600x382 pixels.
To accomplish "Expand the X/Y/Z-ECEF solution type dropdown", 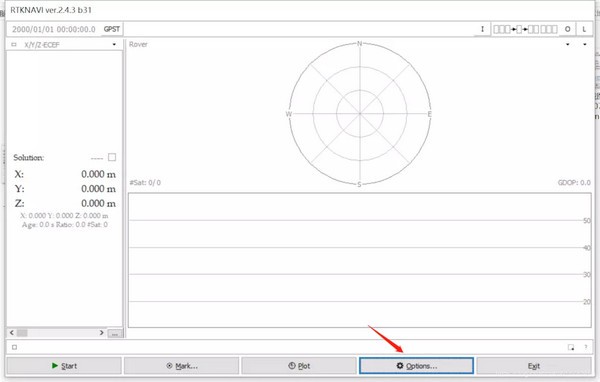I will point(114,44).
